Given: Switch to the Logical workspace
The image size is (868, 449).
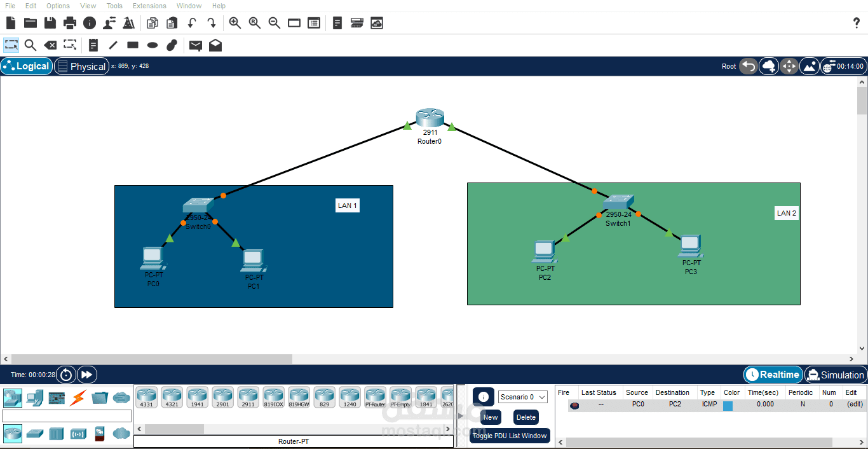Looking at the screenshot, I should [x=26, y=66].
